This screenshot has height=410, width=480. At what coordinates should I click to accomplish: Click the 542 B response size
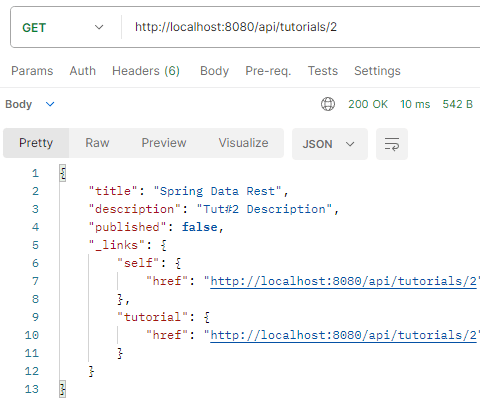(458, 104)
